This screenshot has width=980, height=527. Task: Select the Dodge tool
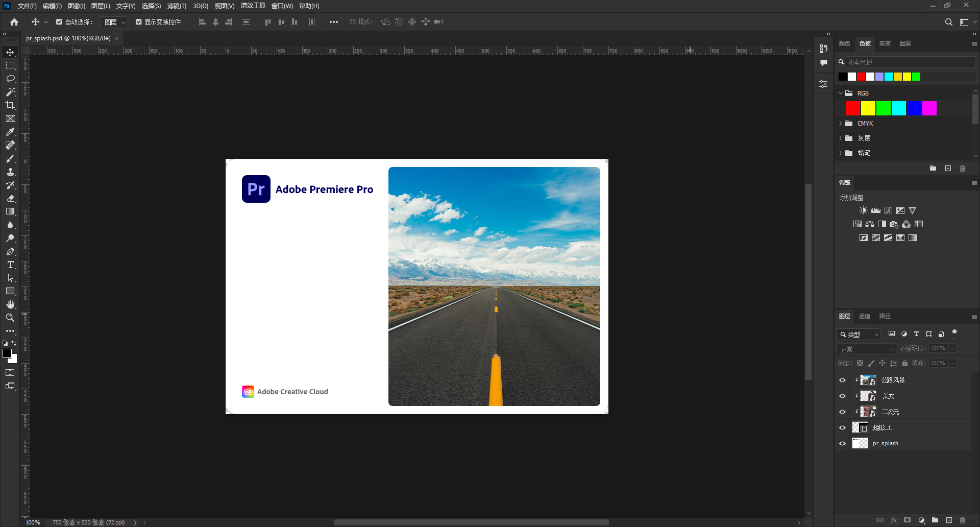click(10, 238)
